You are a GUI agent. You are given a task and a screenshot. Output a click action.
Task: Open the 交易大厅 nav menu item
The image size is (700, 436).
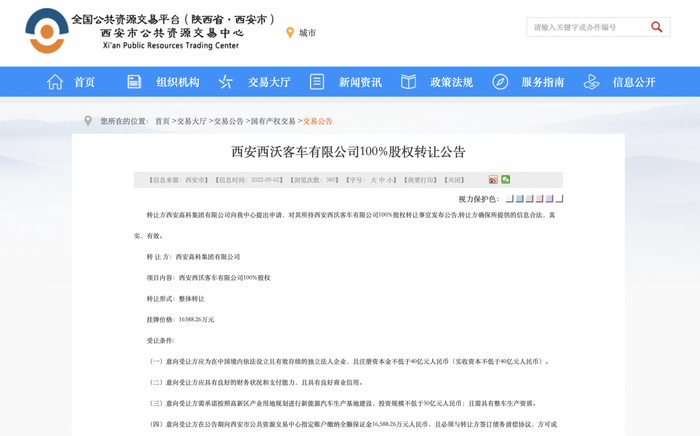pyautogui.click(x=269, y=82)
